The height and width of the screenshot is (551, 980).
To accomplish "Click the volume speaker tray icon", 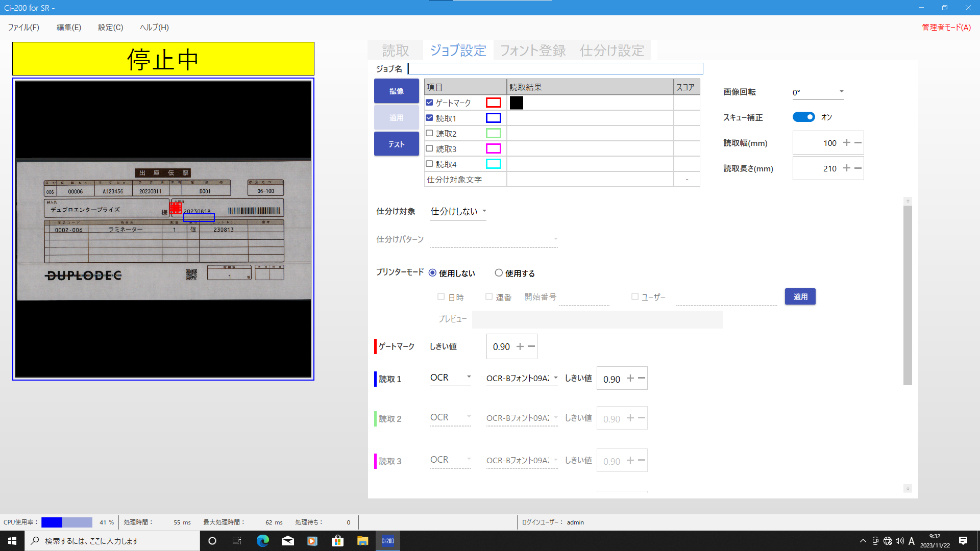I will [x=899, y=541].
